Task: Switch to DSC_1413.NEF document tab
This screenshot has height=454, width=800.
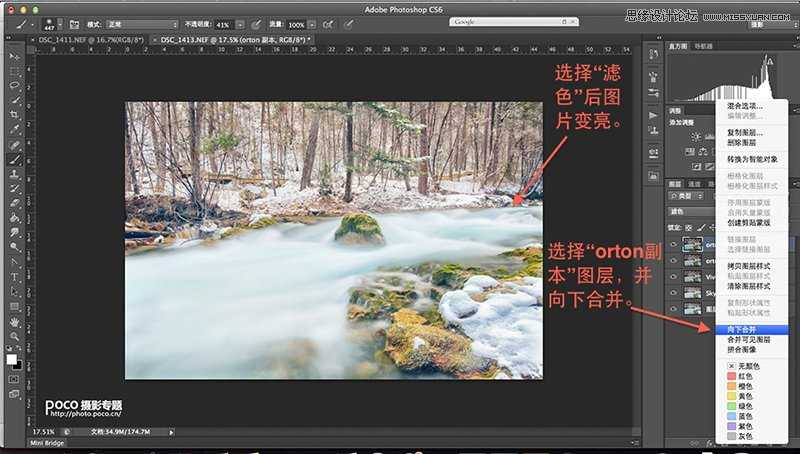Action: pyautogui.click(x=235, y=39)
